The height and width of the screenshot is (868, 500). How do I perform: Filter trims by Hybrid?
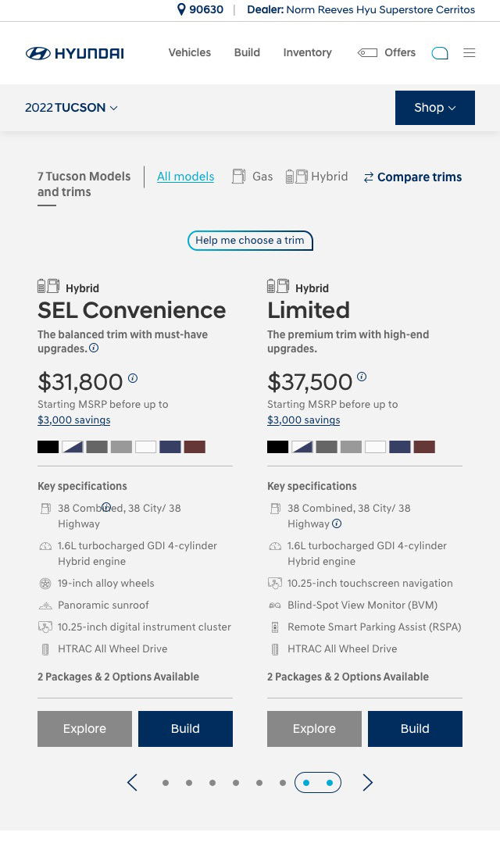(316, 177)
